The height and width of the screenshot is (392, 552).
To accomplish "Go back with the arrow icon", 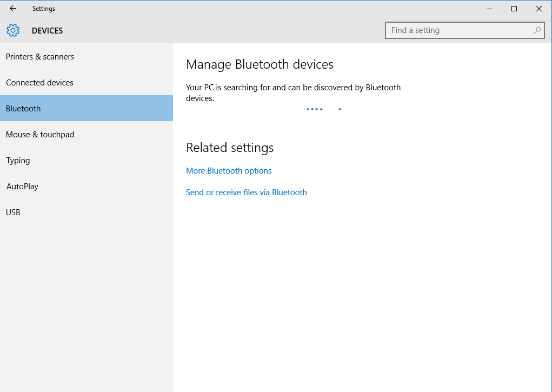I will (x=13, y=9).
